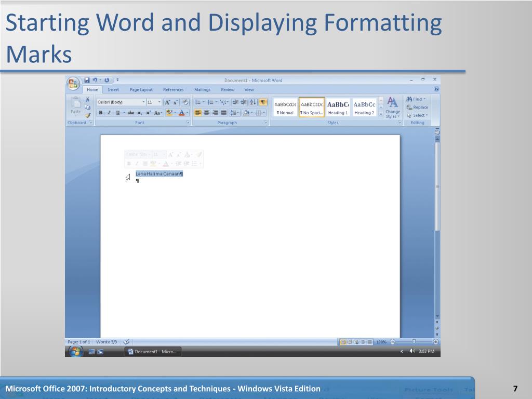532x399 pixels.
Task: Toggle strikethrough formatting
Action: tap(131, 113)
